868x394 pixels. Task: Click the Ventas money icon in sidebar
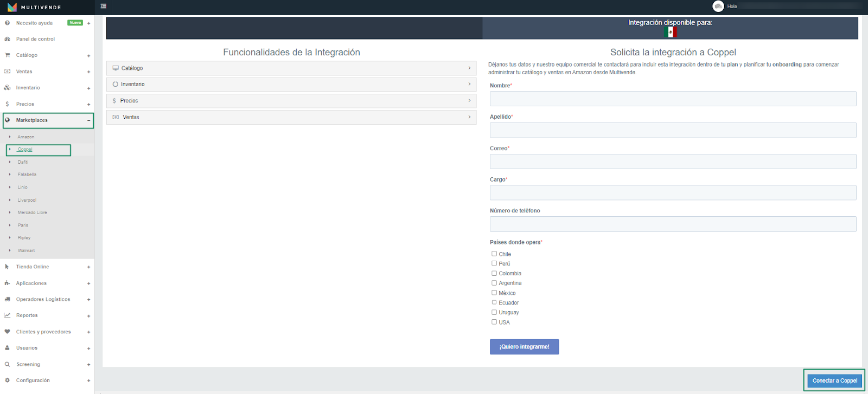[x=7, y=72]
